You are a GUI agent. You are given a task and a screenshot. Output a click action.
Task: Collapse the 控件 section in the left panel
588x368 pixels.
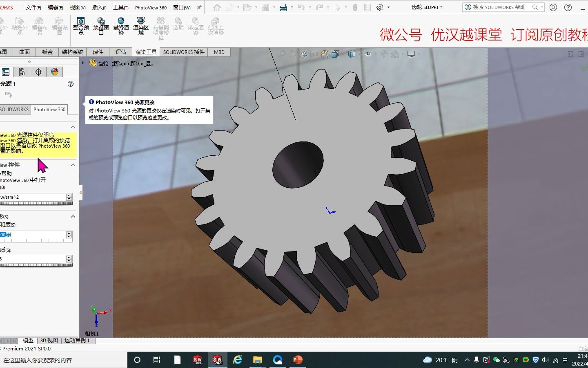73,165
